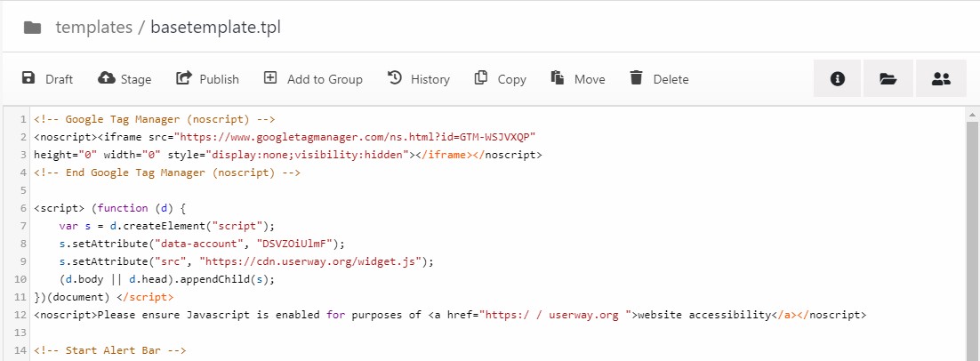Screen dimensions: 980x361
Task: Click the basetemplate.tpl file name
Action: point(215,28)
